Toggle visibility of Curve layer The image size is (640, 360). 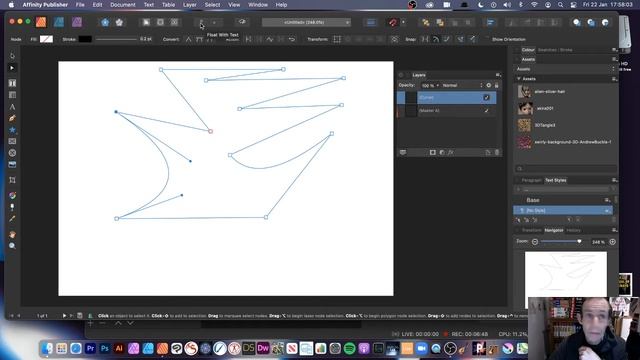click(x=486, y=98)
